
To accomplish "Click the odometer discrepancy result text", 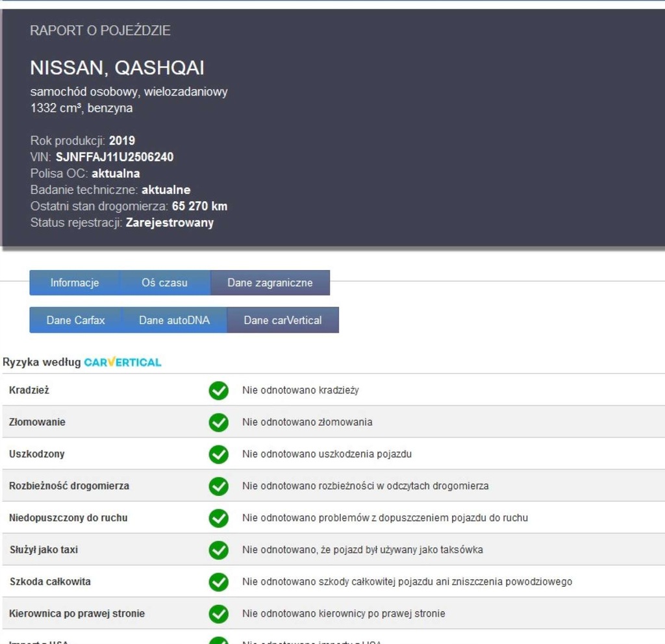I will tap(366, 486).
